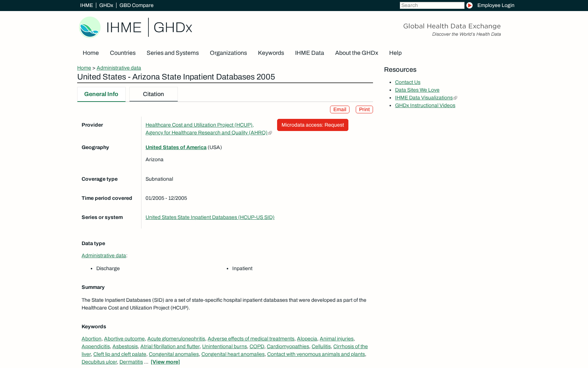The height and width of the screenshot is (368, 588).
Task: Open Contact Us in Resources
Action: (x=408, y=82)
